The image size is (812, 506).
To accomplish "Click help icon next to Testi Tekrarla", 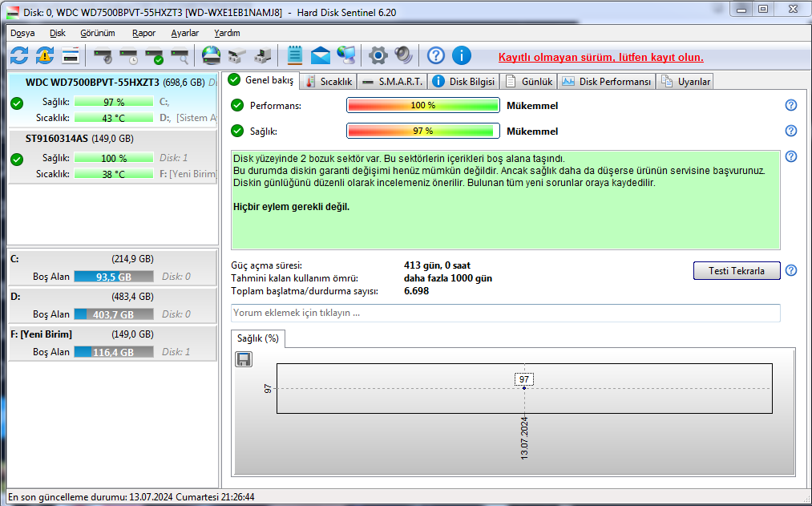I will 791,270.
